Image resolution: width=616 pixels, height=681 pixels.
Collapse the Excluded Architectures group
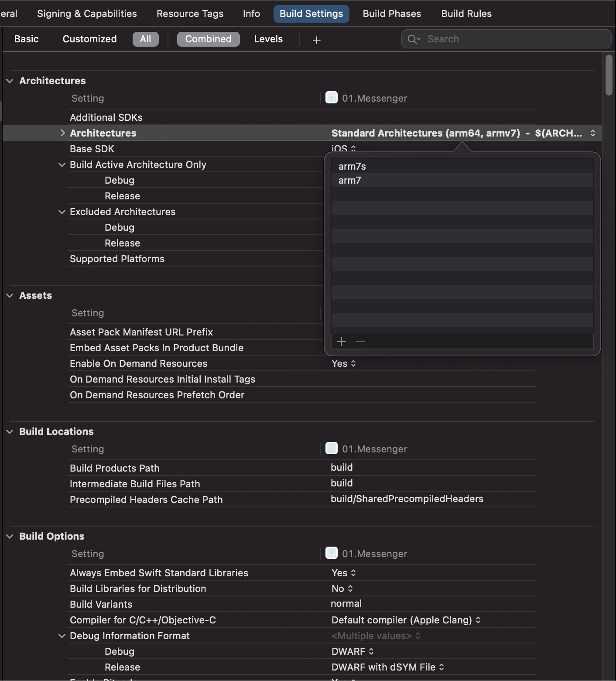62,212
